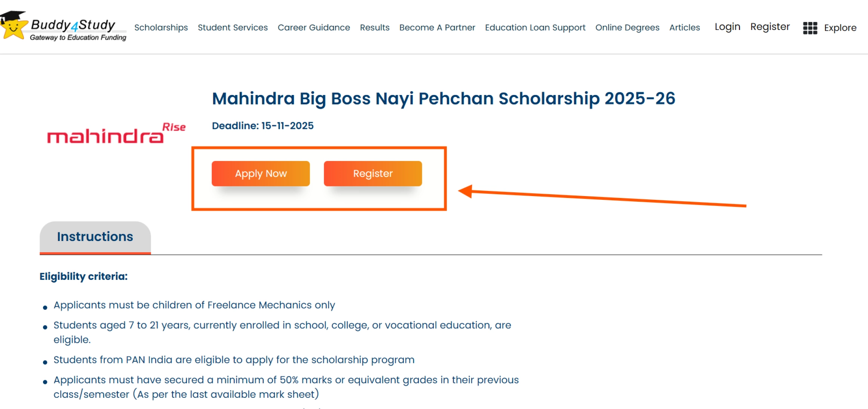Select the Online Degrees option
This screenshot has height=409, width=868.
[627, 27]
